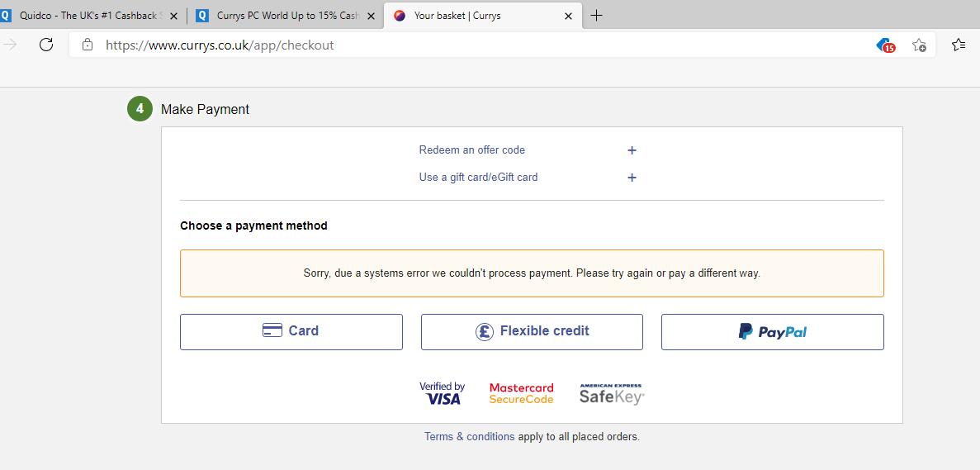The image size is (980, 470).
Task: Expand the Redeem an offer code section
Action: [632, 150]
